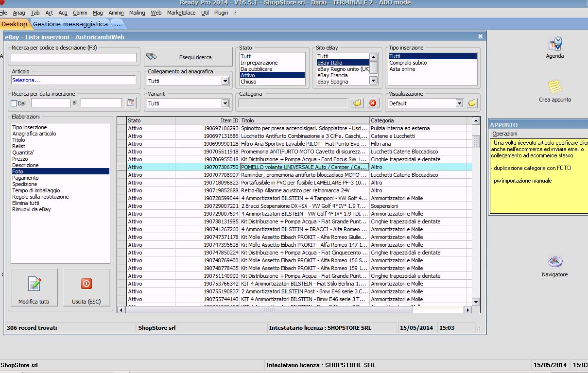Screen dimensions: 588x373
Task: Clear category with the red X icon
Action: pyautogui.click(x=372, y=103)
